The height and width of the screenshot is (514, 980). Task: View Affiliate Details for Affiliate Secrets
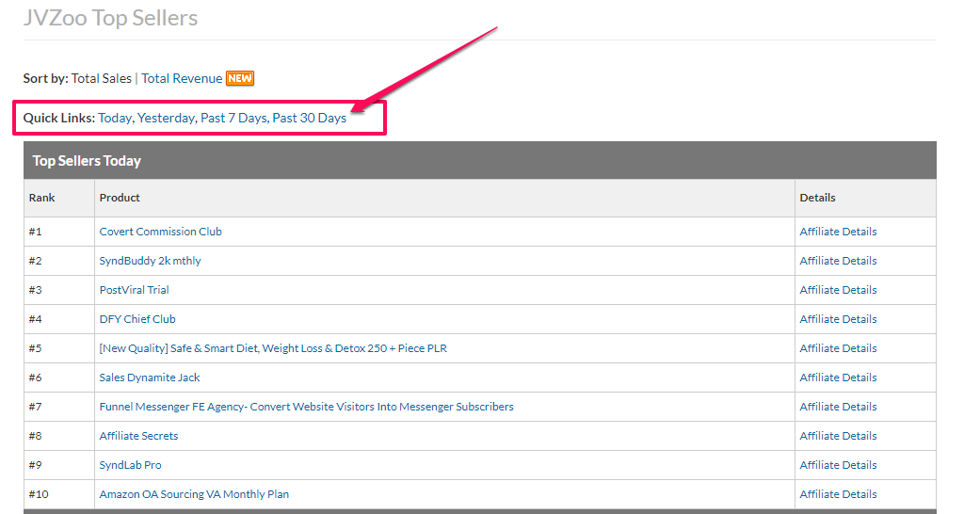tap(838, 436)
